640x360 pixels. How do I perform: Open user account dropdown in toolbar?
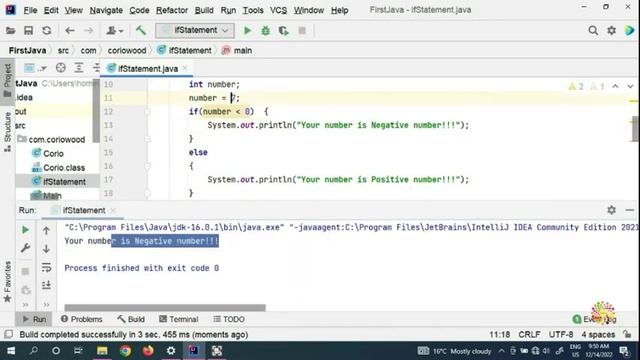(x=115, y=31)
